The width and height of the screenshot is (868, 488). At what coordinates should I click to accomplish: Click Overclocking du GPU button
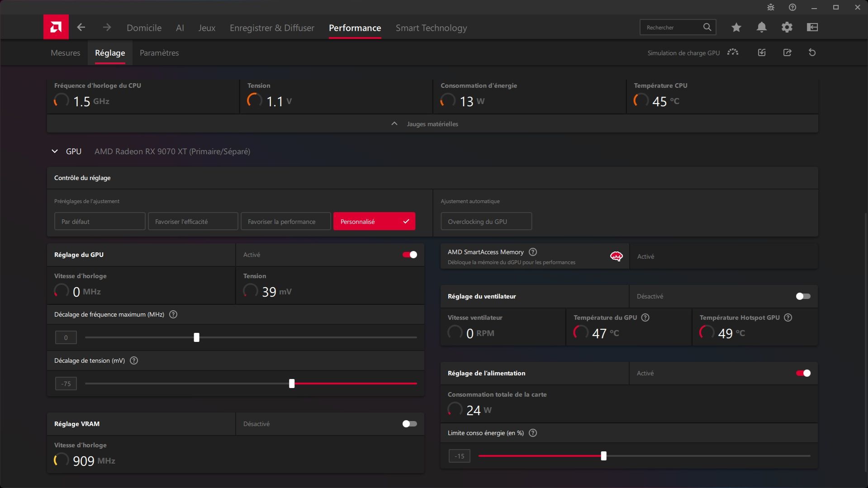486,222
